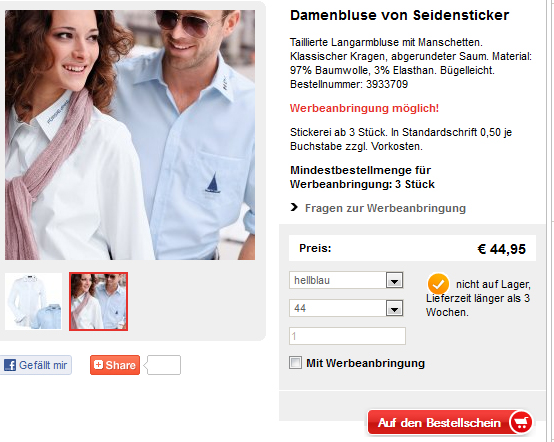Open the hellblau color dropdown arrow
Viewport: 554px width, 442px height.
[x=394, y=281]
